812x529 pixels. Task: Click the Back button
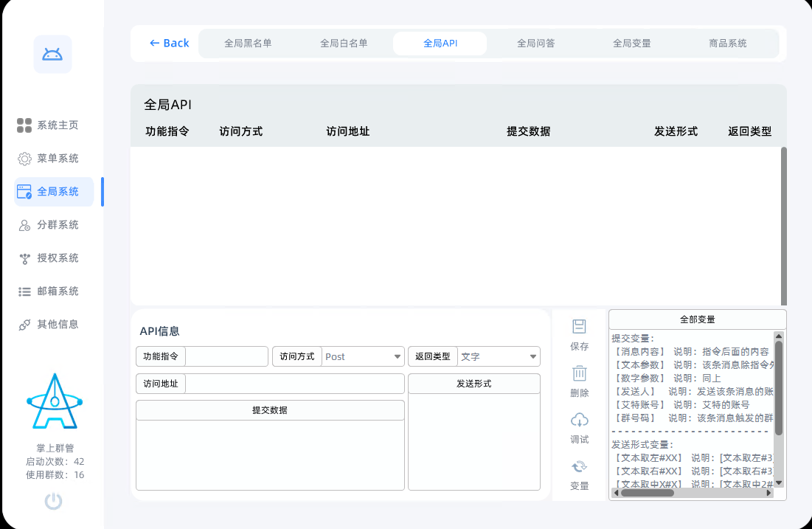tap(169, 44)
